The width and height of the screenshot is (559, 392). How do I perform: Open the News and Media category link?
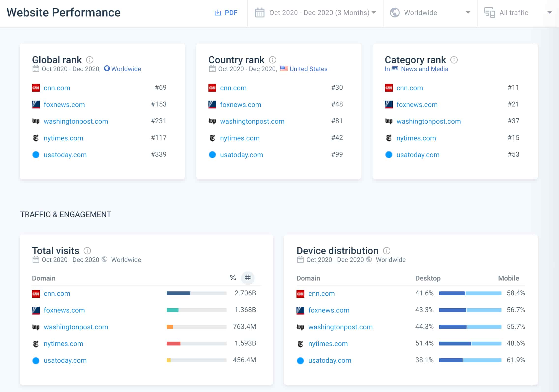[x=425, y=69]
